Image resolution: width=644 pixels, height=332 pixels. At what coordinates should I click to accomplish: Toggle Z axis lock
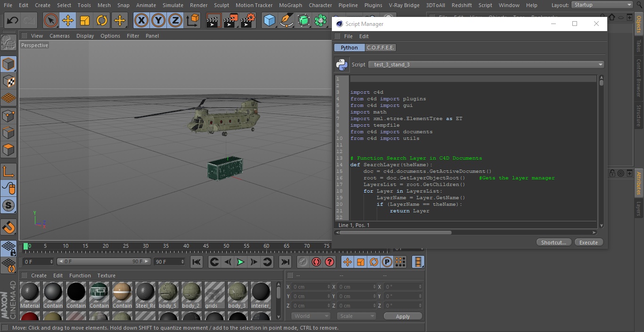coord(175,21)
